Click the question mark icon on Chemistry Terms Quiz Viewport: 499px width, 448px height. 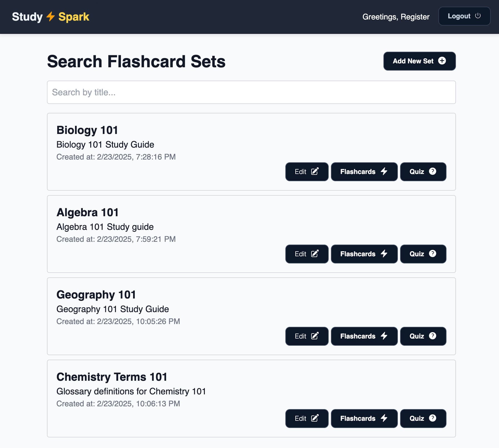[433, 418]
